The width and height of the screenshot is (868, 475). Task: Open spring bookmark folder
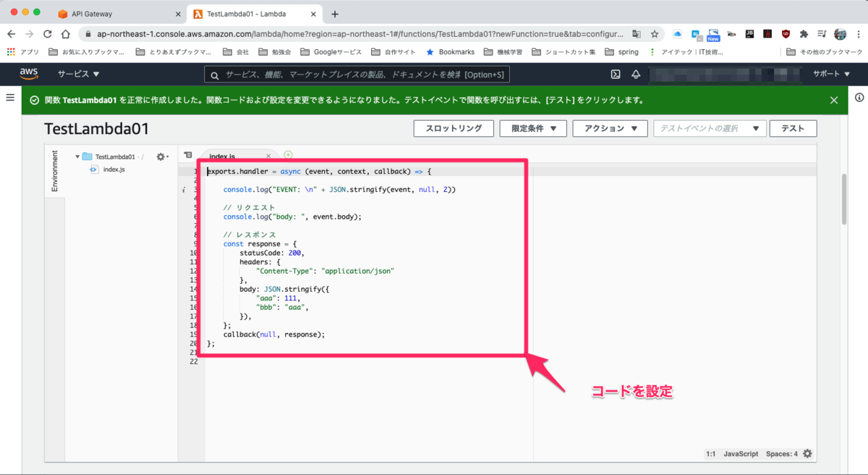pyautogui.click(x=622, y=52)
